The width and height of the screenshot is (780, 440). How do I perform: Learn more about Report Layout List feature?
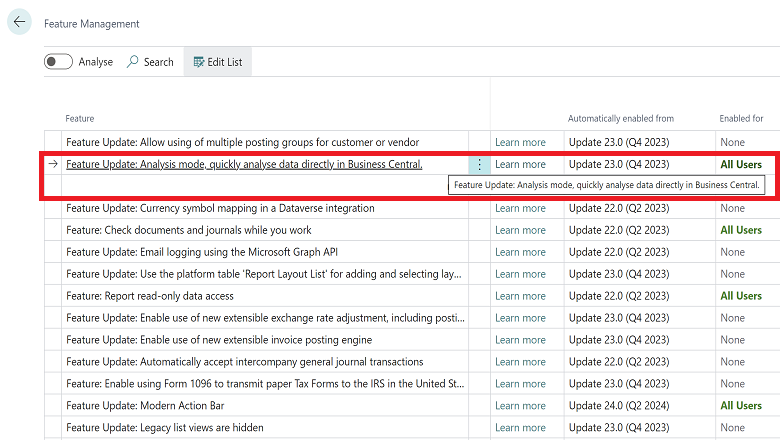coord(520,274)
